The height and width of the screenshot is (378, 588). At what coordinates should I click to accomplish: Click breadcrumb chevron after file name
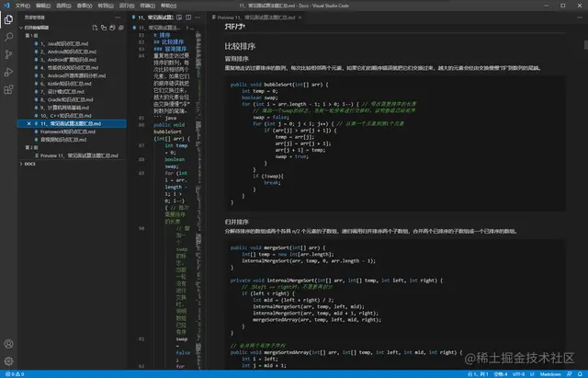pos(187,28)
